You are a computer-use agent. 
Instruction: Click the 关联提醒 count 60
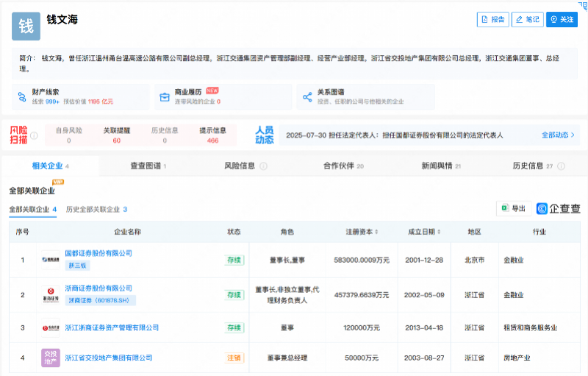point(116,140)
